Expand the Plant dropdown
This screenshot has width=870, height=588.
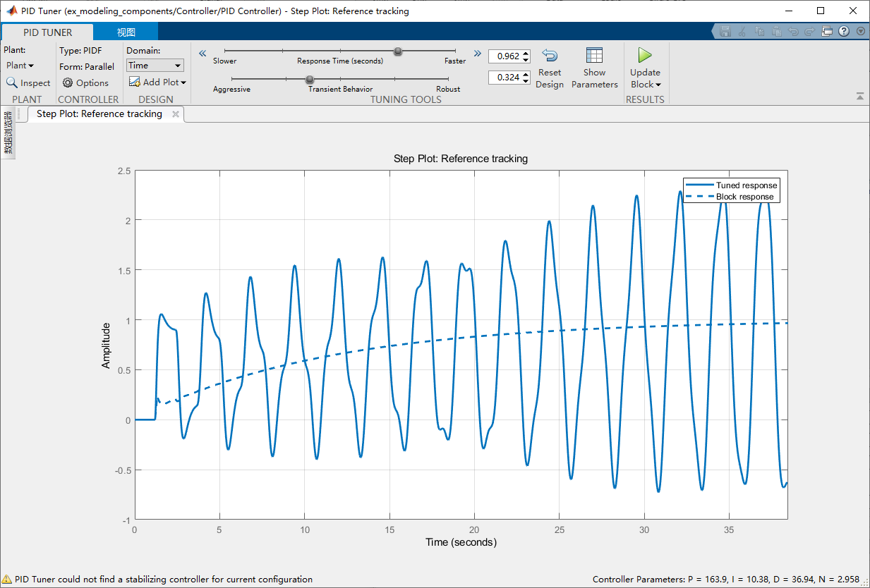(x=20, y=66)
